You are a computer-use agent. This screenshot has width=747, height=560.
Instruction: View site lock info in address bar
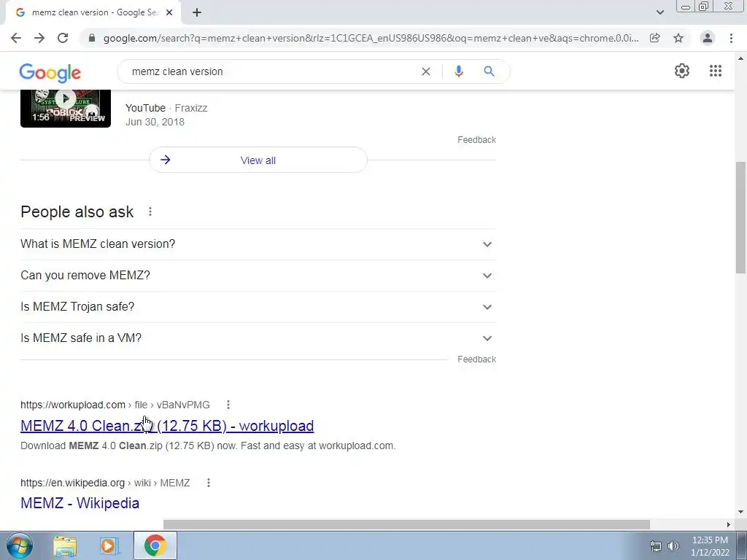click(92, 38)
